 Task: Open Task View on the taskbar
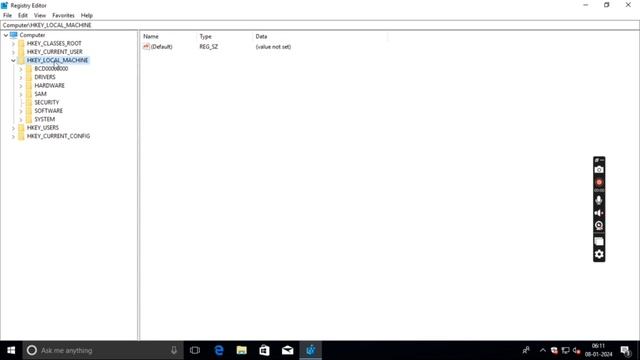click(x=195, y=350)
